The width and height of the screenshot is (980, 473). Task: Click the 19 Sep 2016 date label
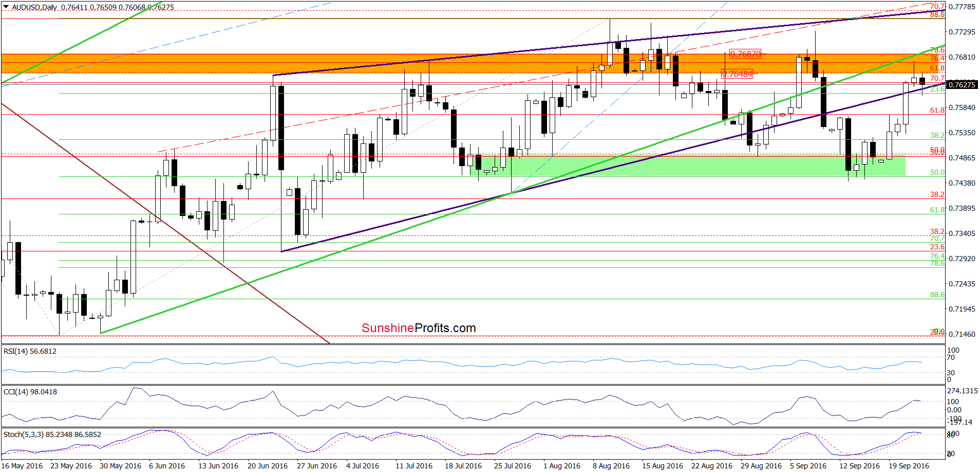(909, 466)
